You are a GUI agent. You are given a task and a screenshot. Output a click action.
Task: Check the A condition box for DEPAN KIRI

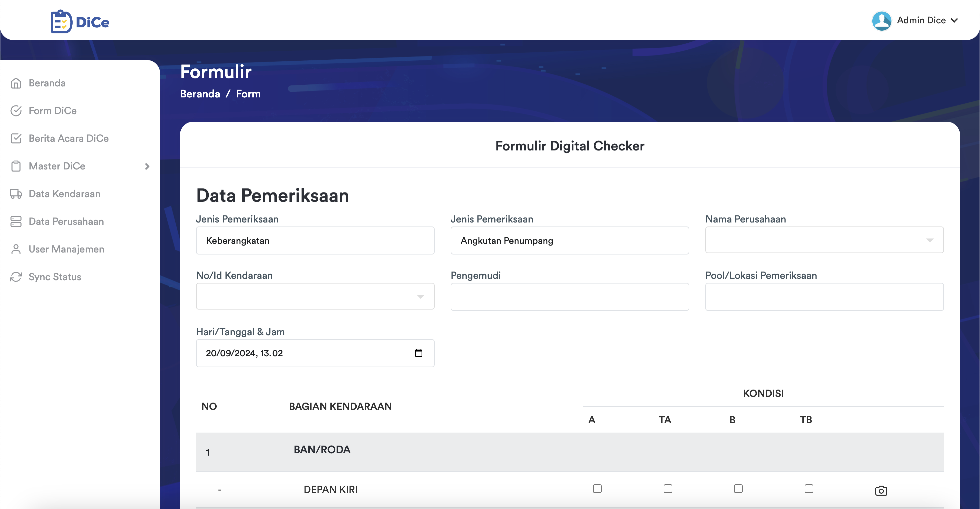597,489
